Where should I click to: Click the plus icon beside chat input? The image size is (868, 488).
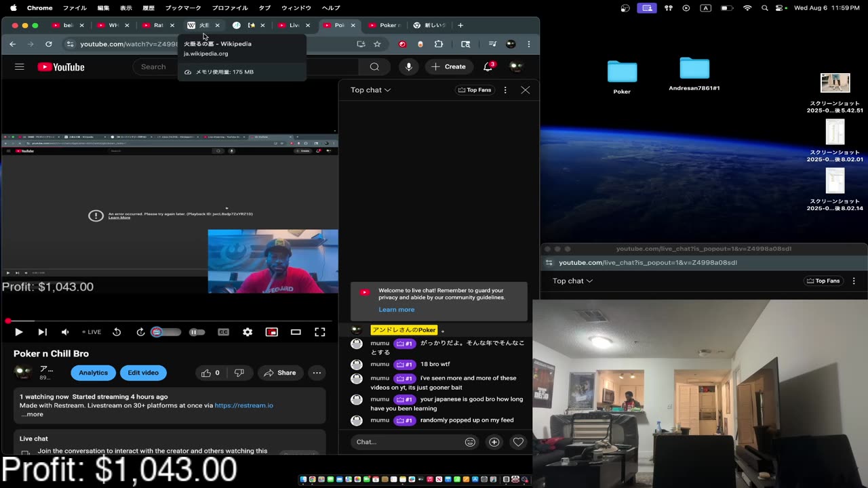[494, 442]
